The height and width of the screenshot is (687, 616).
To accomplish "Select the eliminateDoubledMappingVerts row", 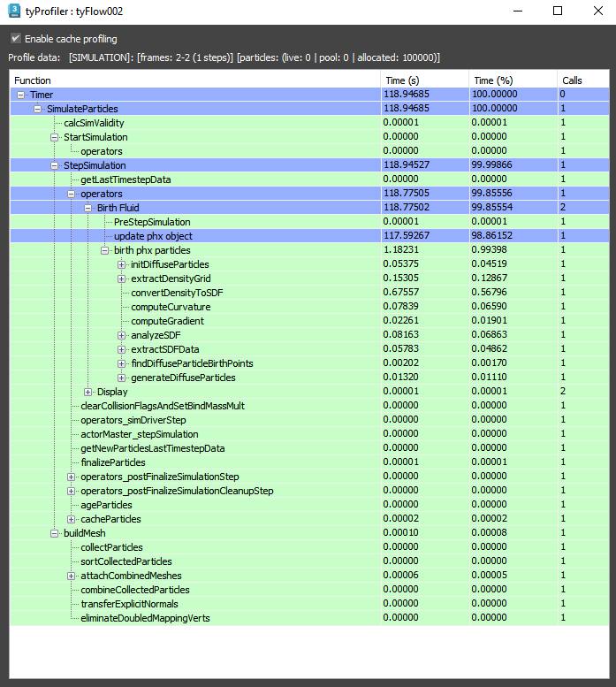I will 309,618.
